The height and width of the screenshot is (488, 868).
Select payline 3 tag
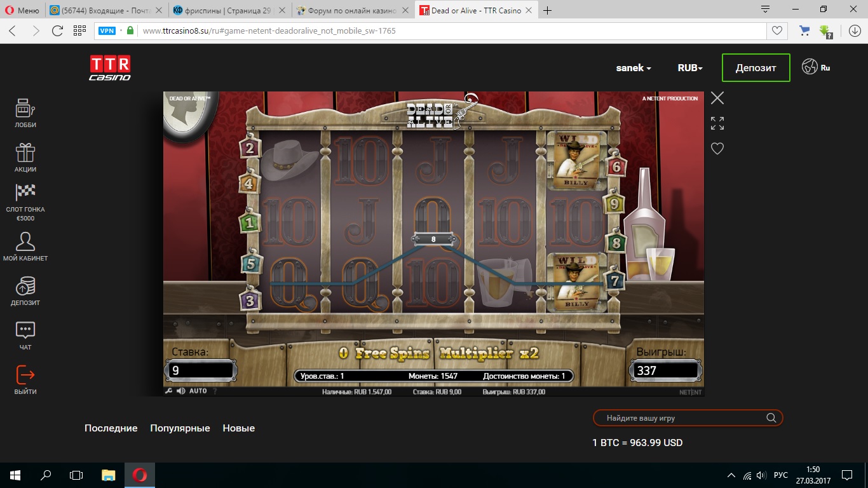(250, 301)
